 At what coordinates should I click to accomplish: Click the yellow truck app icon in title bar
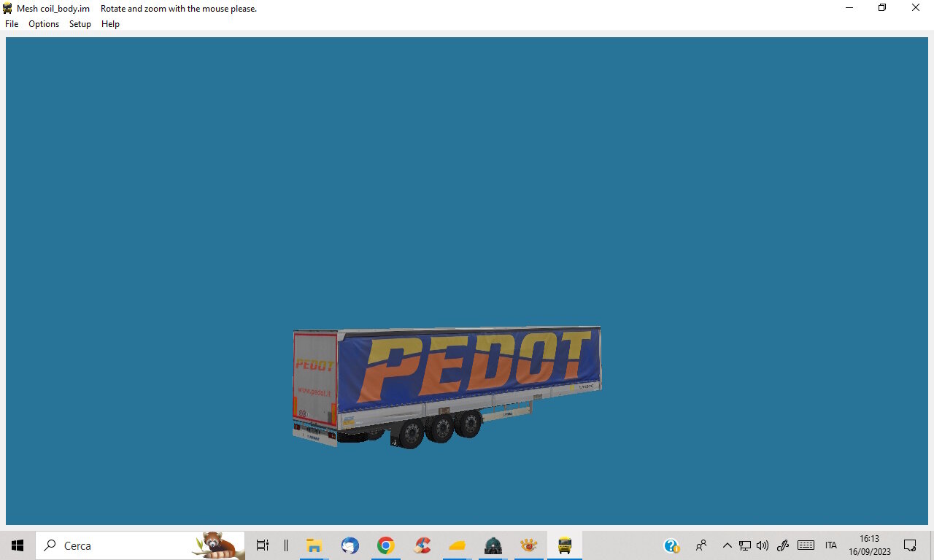[x=7, y=8]
